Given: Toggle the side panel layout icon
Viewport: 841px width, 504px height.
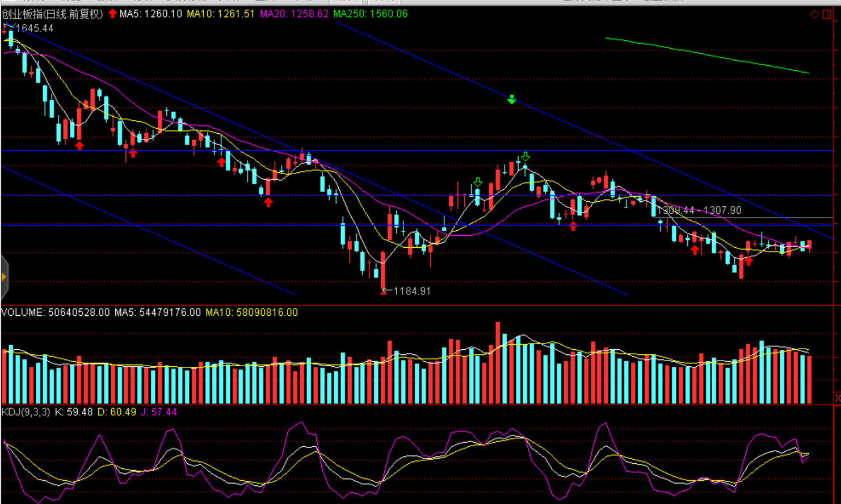Looking at the screenshot, I should tap(827, 14).
